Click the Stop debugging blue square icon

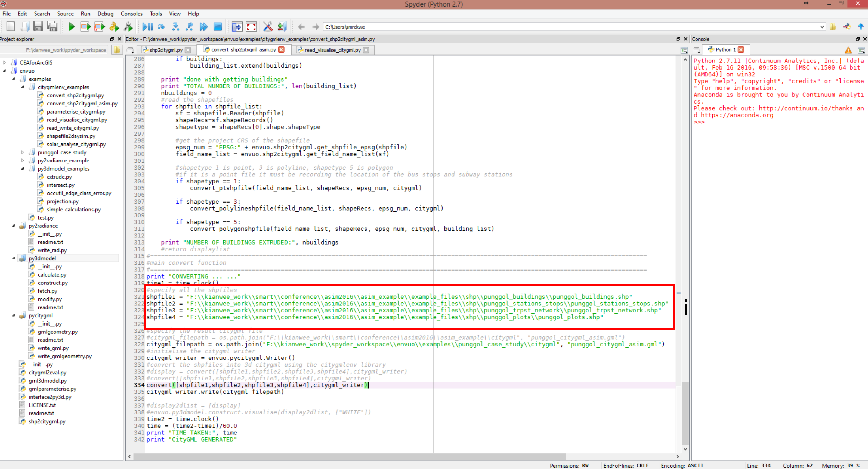(218, 27)
